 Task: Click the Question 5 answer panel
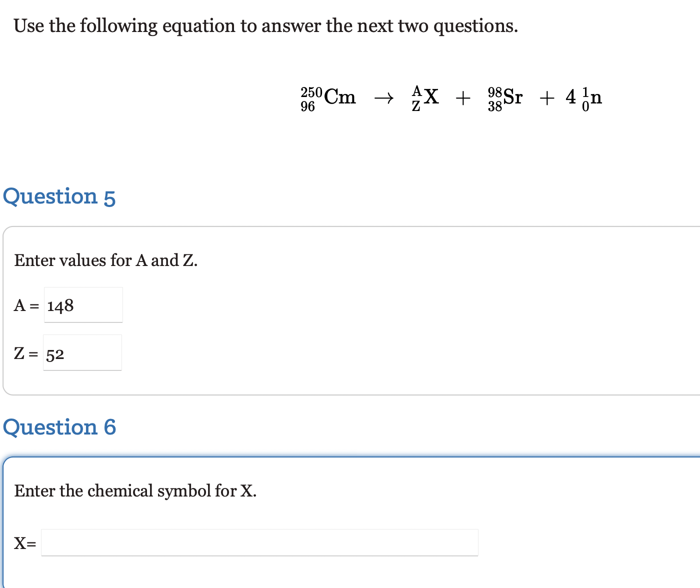(350, 310)
